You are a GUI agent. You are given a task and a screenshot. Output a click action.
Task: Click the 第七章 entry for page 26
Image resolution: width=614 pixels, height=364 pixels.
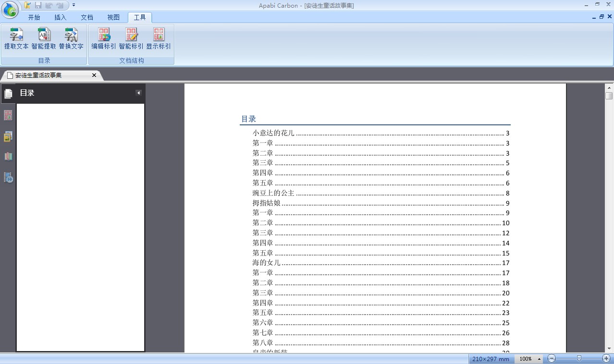point(381,333)
